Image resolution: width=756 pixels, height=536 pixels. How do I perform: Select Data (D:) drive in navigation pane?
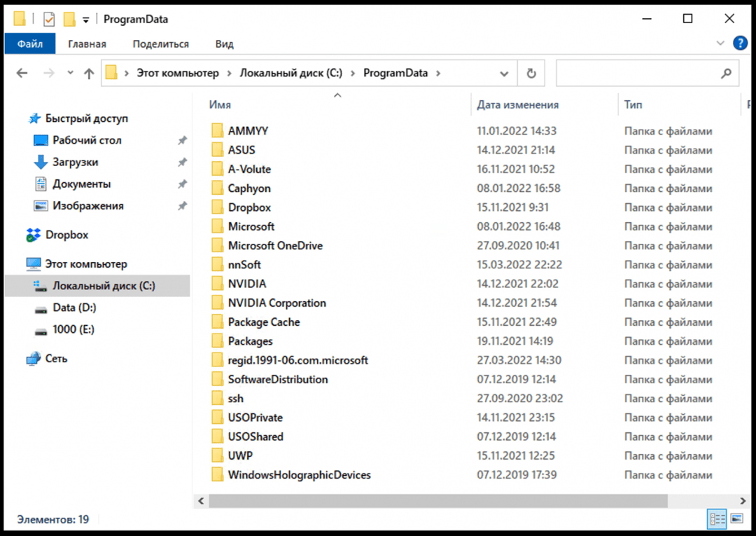point(74,308)
